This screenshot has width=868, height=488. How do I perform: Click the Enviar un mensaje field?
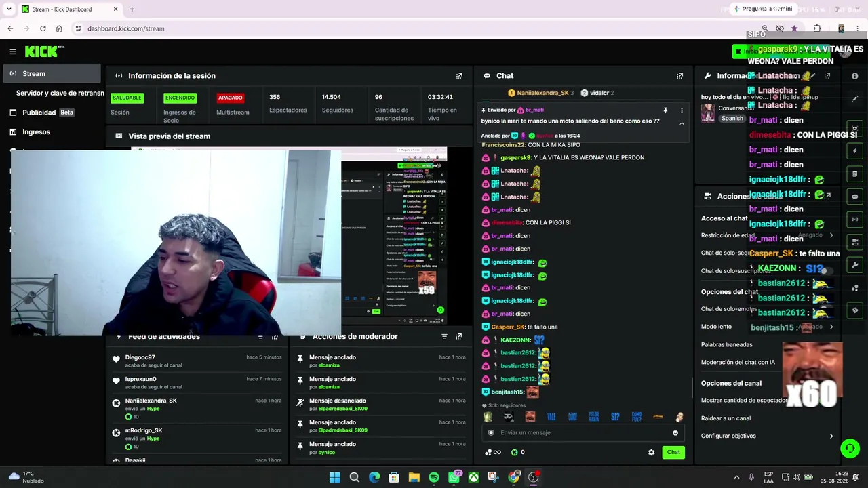click(x=583, y=433)
